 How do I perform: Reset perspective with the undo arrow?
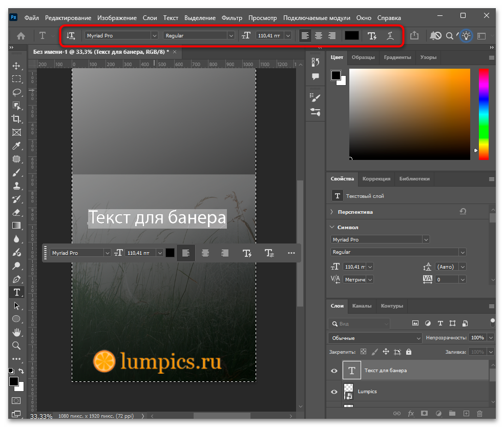463,211
